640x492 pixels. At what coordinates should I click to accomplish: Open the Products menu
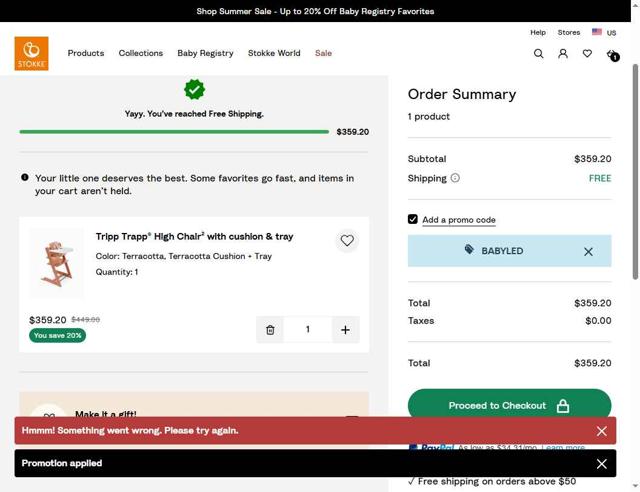coord(86,53)
